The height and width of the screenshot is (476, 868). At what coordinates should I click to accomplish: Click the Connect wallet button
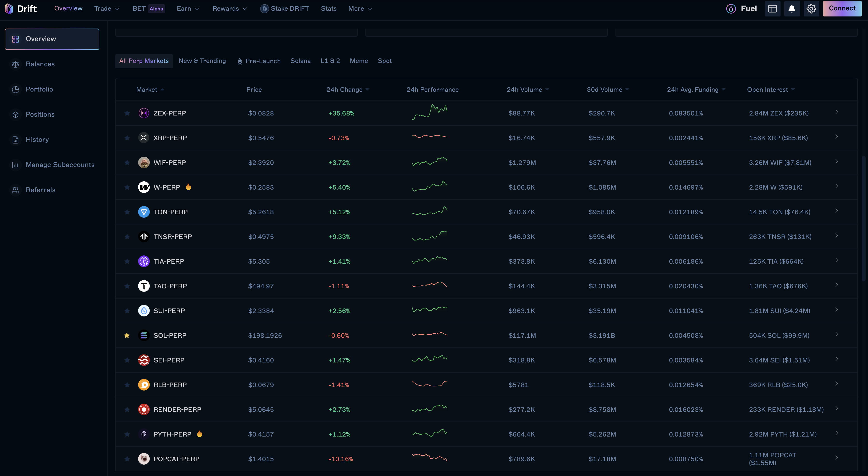[x=842, y=8]
